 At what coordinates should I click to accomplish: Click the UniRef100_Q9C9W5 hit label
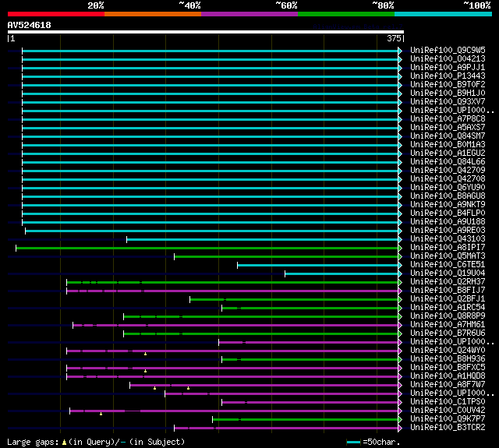(x=448, y=50)
